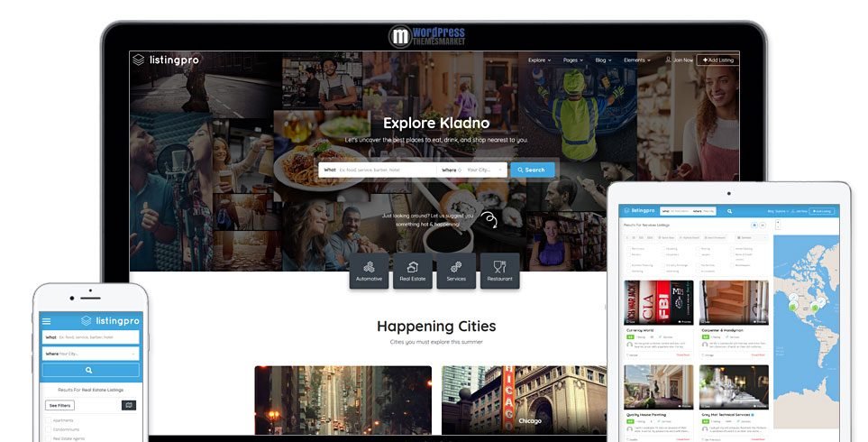The width and height of the screenshot is (868, 442).
Task: Check the Apartments filter on the phone
Action: 48,421
